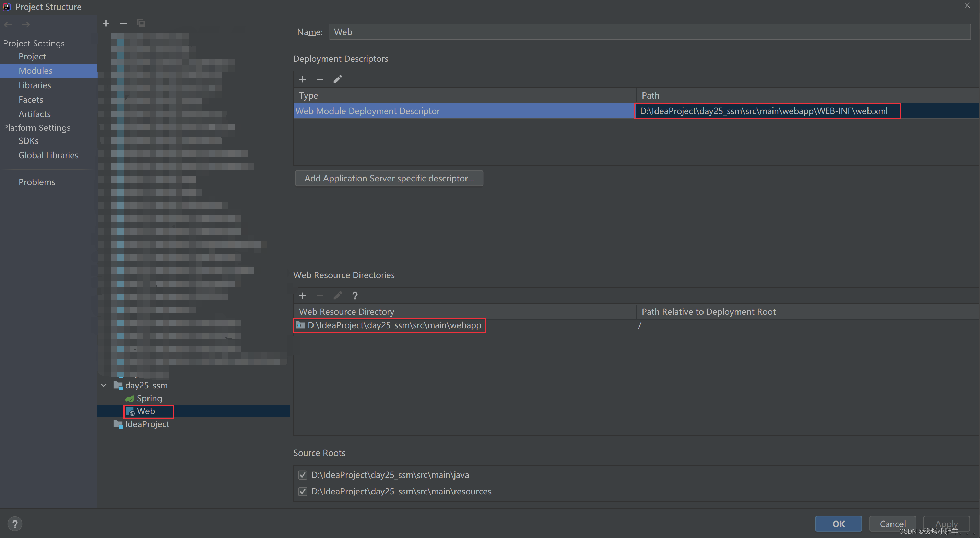Toggle the resources source root checkbox
Screen dimensions: 980x538
tap(303, 491)
